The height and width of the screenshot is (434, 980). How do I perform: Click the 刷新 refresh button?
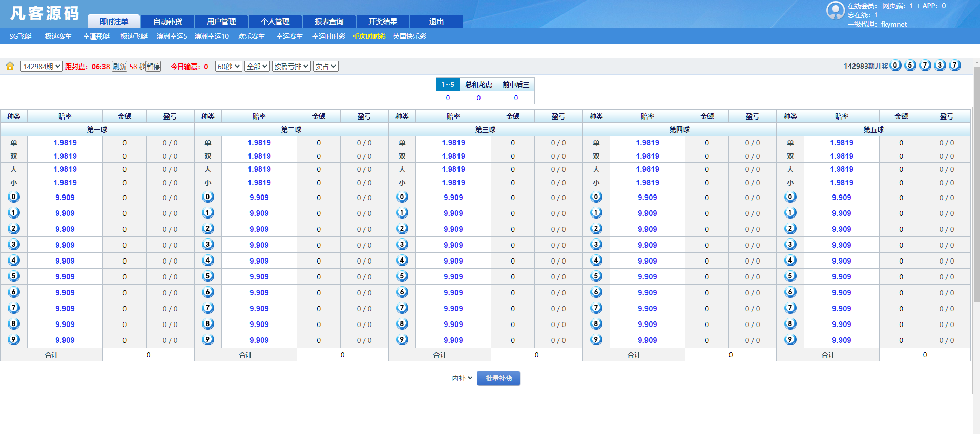119,67
